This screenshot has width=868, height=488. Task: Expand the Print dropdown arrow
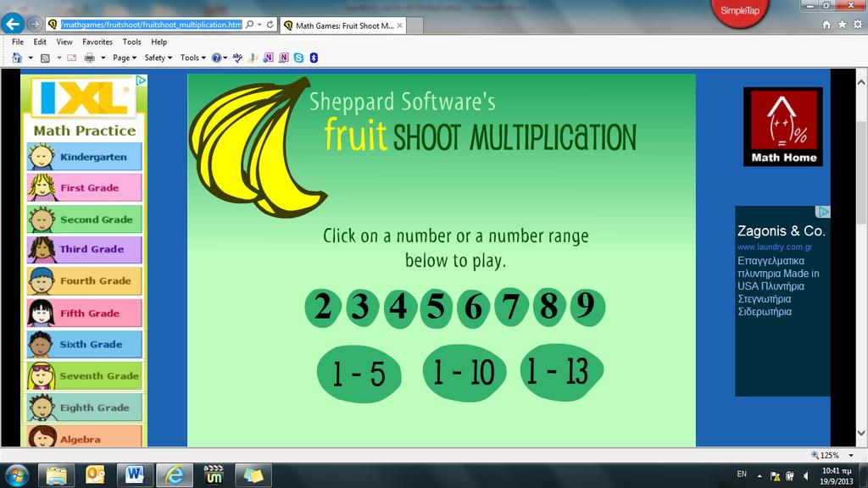click(103, 58)
